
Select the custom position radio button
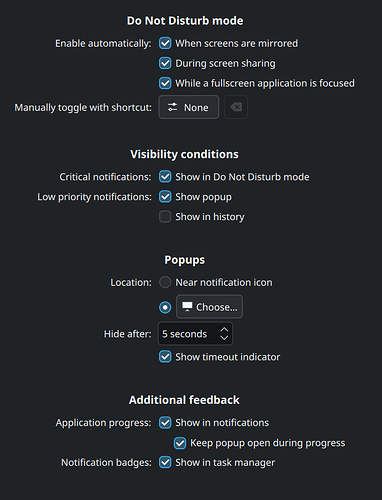coord(165,307)
